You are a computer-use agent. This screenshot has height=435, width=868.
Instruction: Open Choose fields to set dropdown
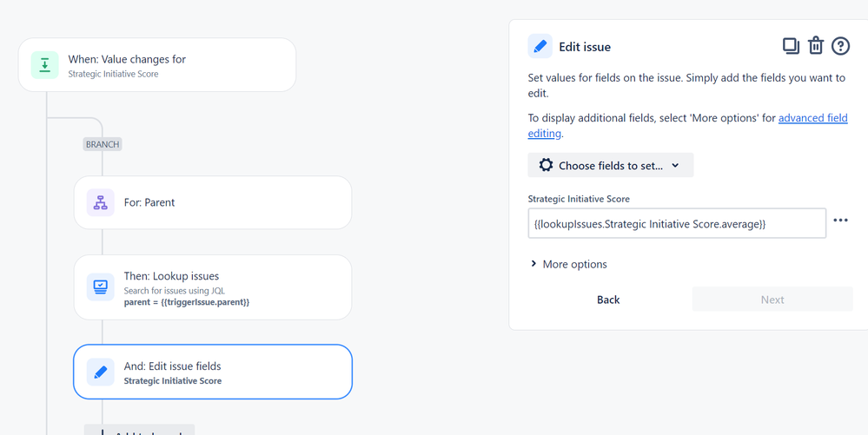click(610, 165)
